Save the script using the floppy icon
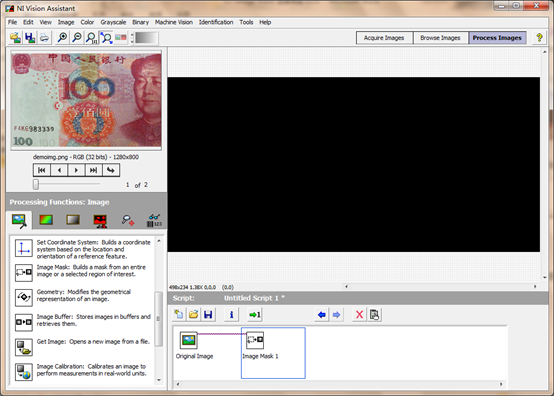Image resolution: width=554 pixels, height=396 pixels. tap(208, 314)
